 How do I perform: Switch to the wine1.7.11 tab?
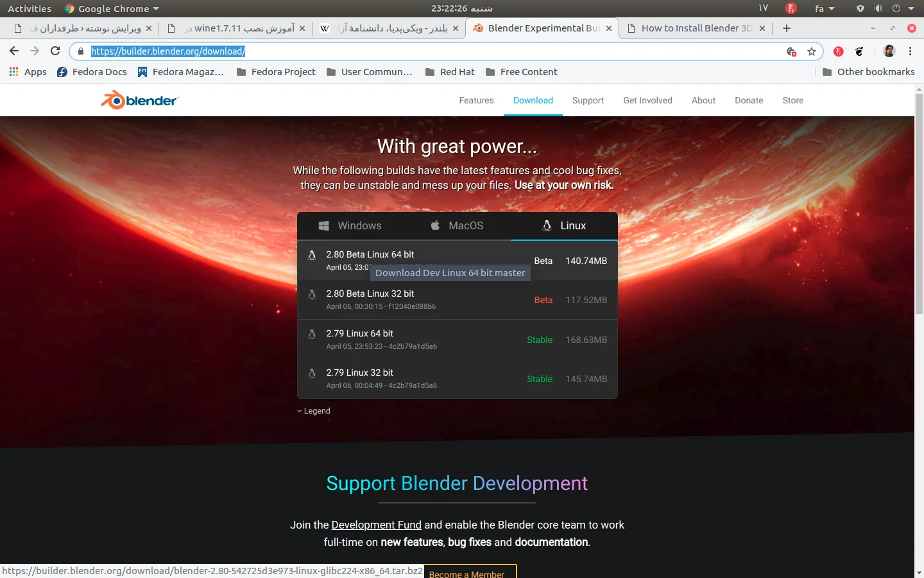tap(235, 28)
